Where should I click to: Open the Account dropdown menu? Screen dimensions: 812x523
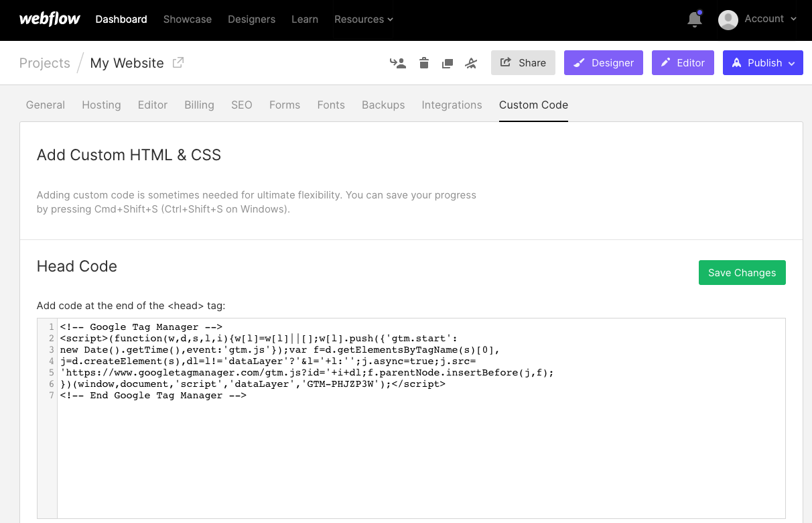coord(770,19)
